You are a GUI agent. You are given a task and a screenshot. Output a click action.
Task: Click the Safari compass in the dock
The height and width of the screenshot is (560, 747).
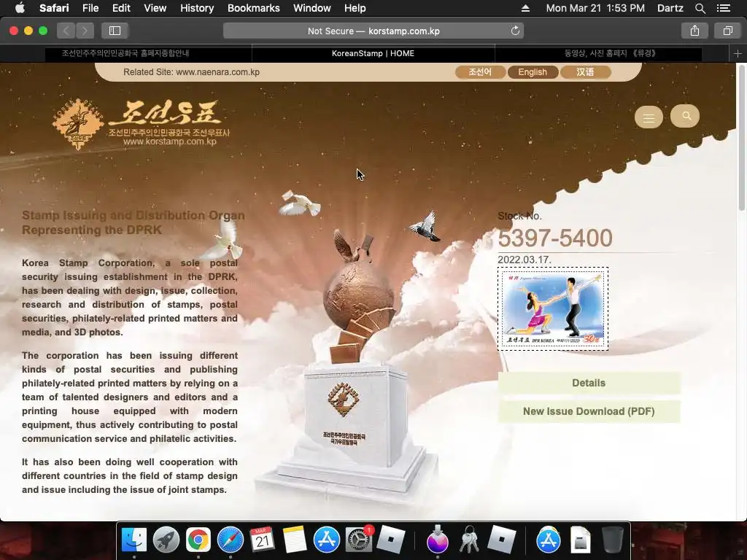pyautogui.click(x=230, y=540)
